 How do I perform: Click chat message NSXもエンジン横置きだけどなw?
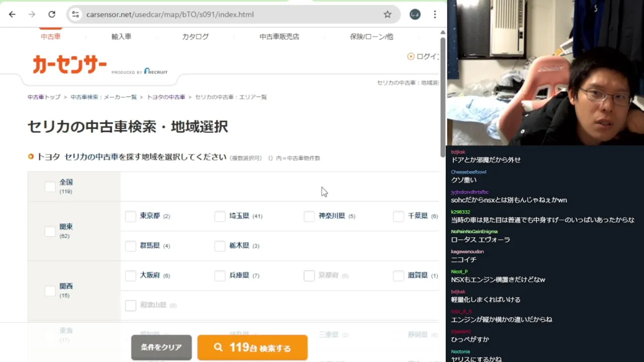pyautogui.click(x=498, y=280)
